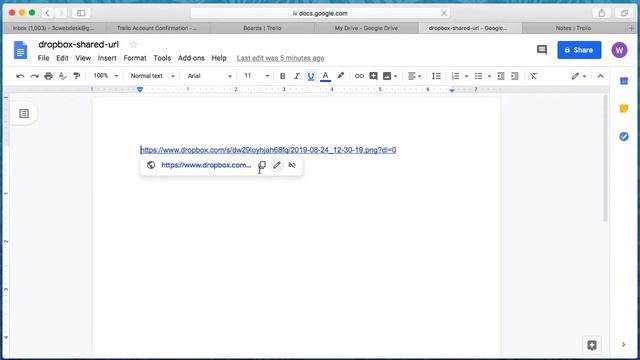
Task: Star the dropbox-shared-url document
Action: (x=133, y=44)
